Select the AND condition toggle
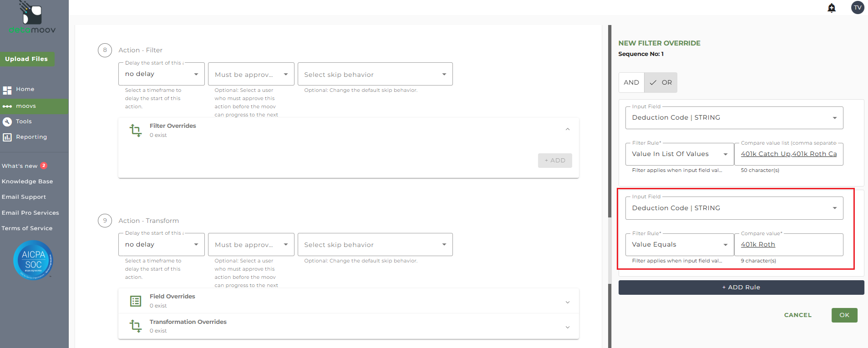 coord(631,82)
